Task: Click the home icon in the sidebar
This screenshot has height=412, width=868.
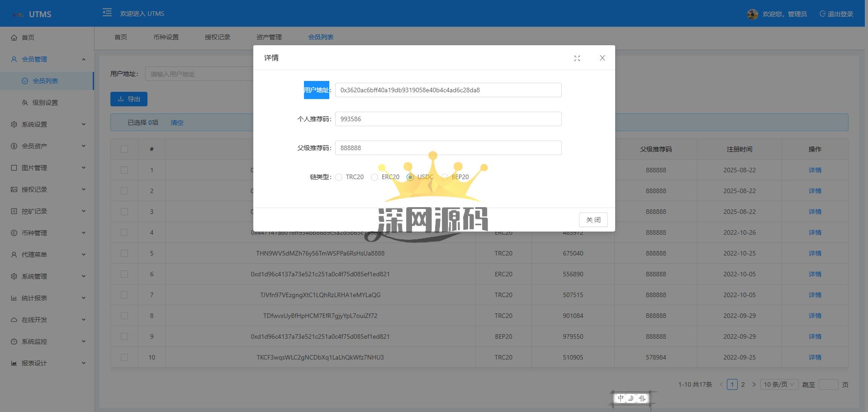Action: (14, 38)
